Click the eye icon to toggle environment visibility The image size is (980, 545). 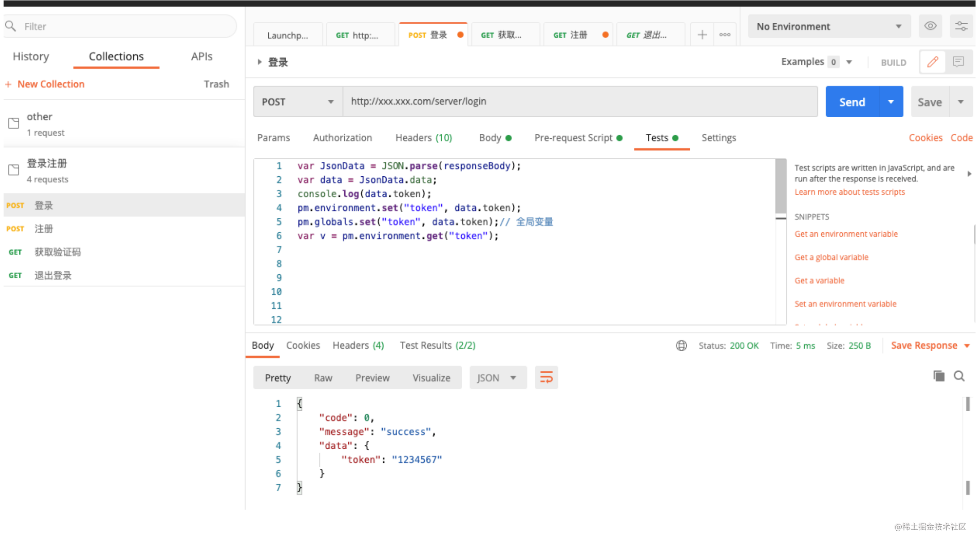click(931, 26)
